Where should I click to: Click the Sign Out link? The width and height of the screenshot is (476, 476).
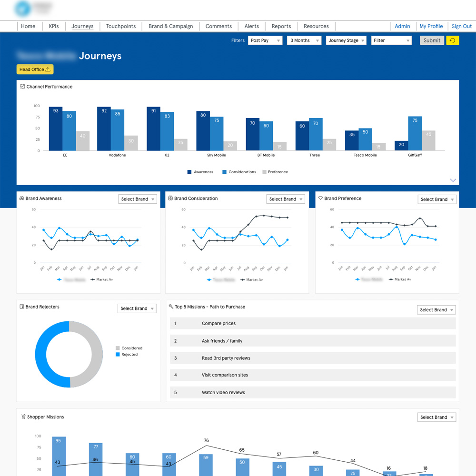462,26
